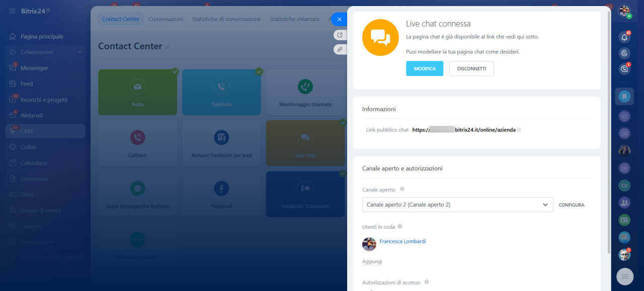Click the bookmark icon in the right sidebar
Screen dimensions: 644x291
click(x=624, y=96)
